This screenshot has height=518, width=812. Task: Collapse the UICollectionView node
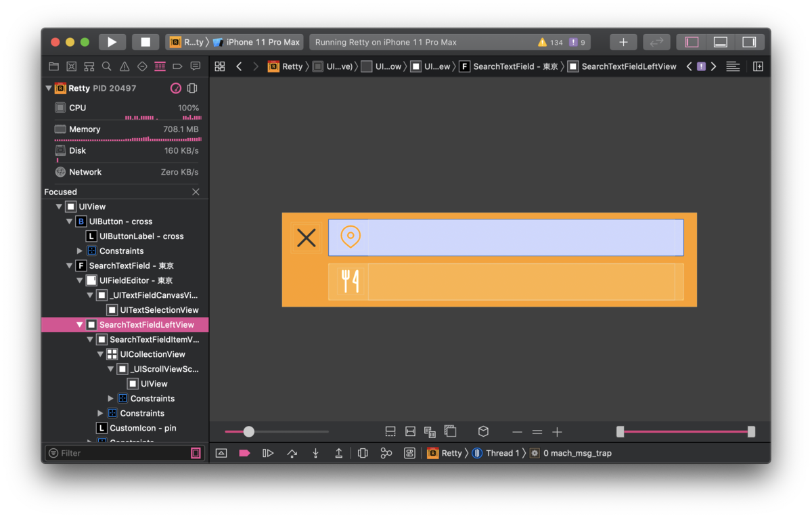(100, 354)
